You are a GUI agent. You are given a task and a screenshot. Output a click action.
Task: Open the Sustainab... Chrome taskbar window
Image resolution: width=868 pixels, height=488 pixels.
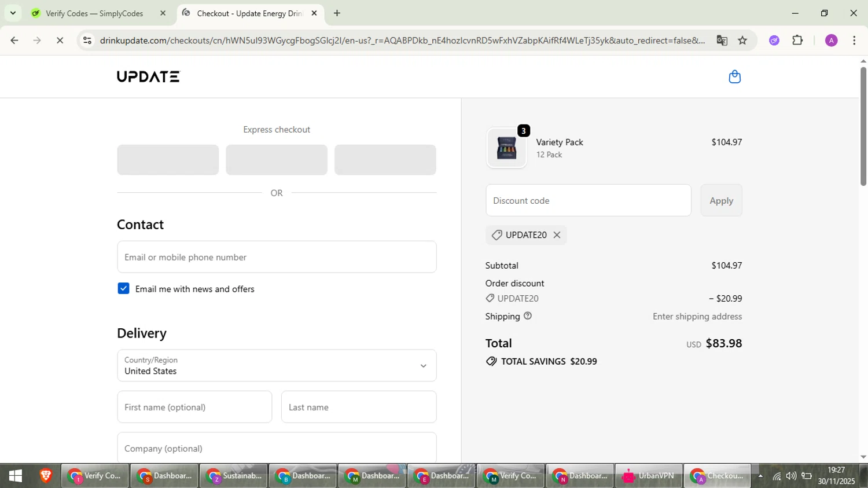pyautogui.click(x=234, y=476)
